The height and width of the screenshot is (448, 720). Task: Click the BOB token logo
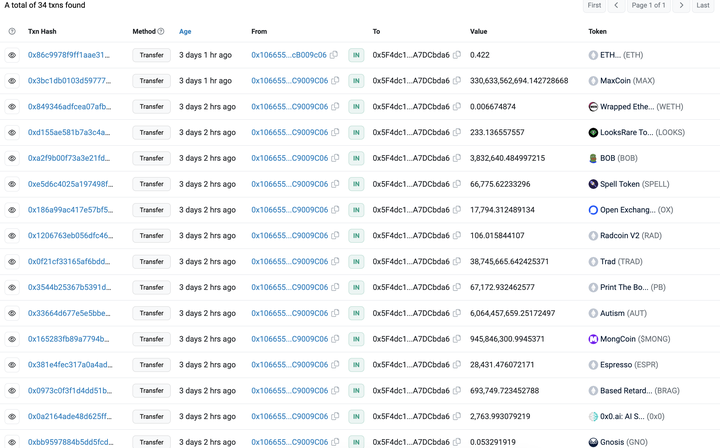click(593, 158)
